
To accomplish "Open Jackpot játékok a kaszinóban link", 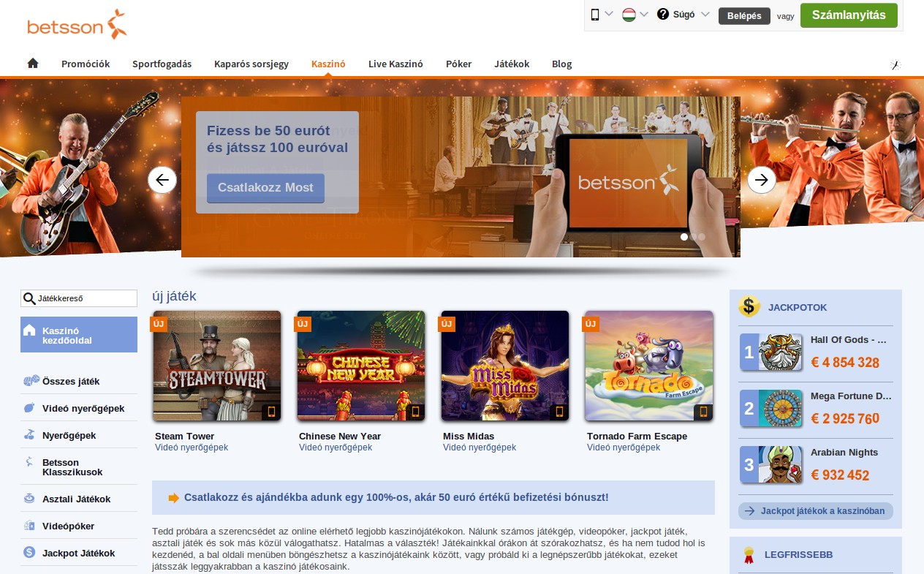I will coord(816,510).
